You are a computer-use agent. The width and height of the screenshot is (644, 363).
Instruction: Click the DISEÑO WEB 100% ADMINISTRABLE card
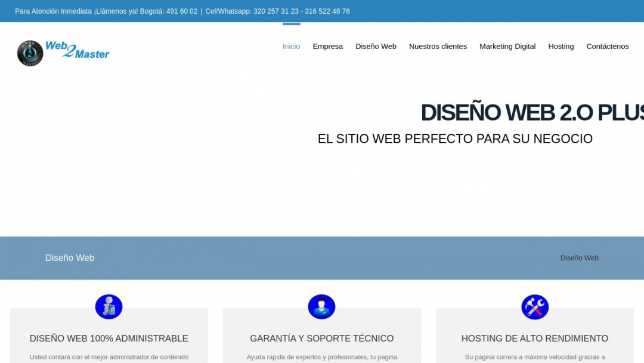pyautogui.click(x=109, y=338)
